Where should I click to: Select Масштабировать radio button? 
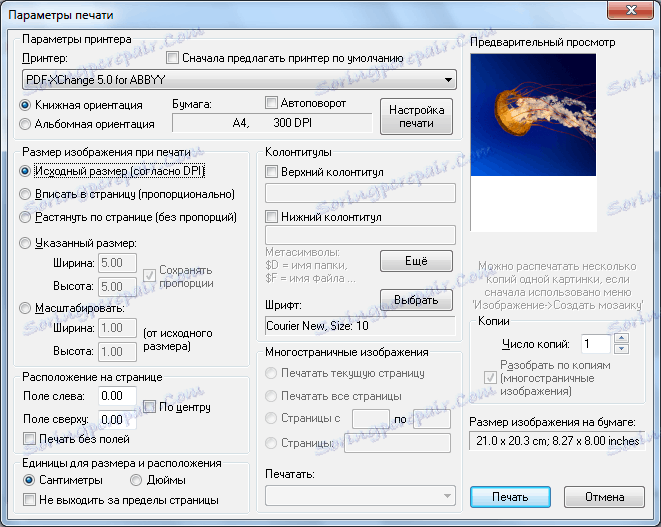(25, 308)
